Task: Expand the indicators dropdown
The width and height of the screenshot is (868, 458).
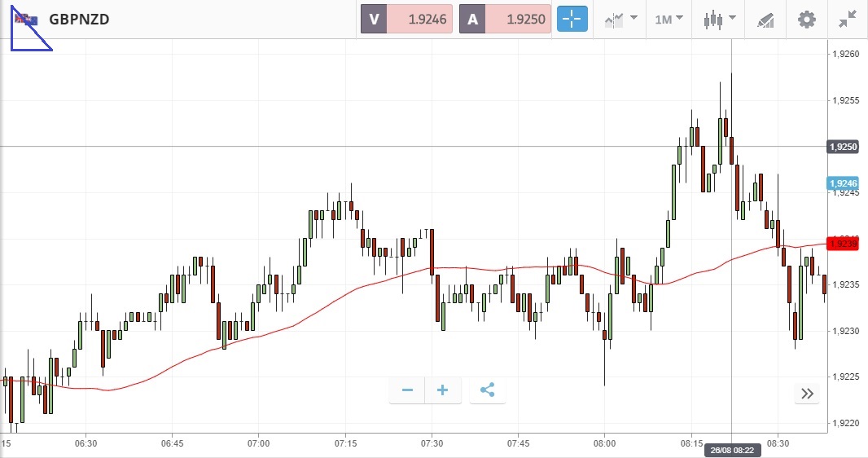Action: [620, 19]
